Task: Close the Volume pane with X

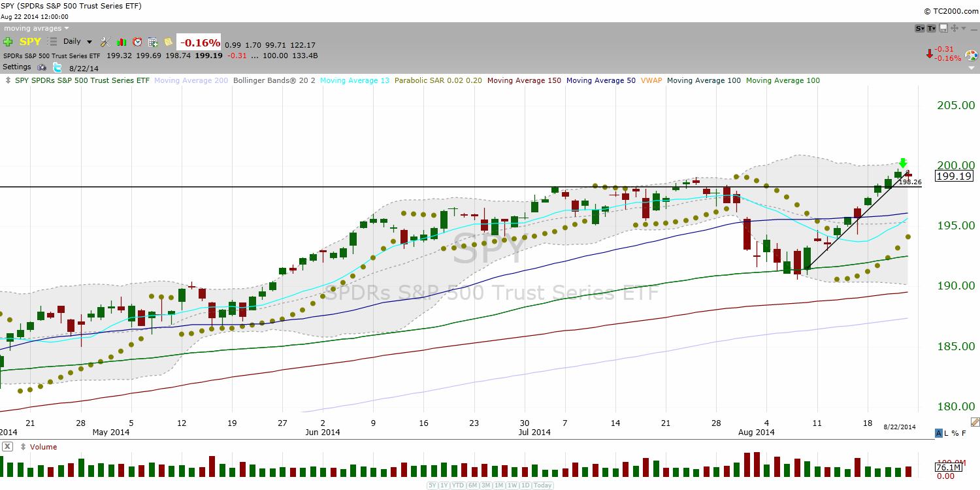Action: click(7, 447)
